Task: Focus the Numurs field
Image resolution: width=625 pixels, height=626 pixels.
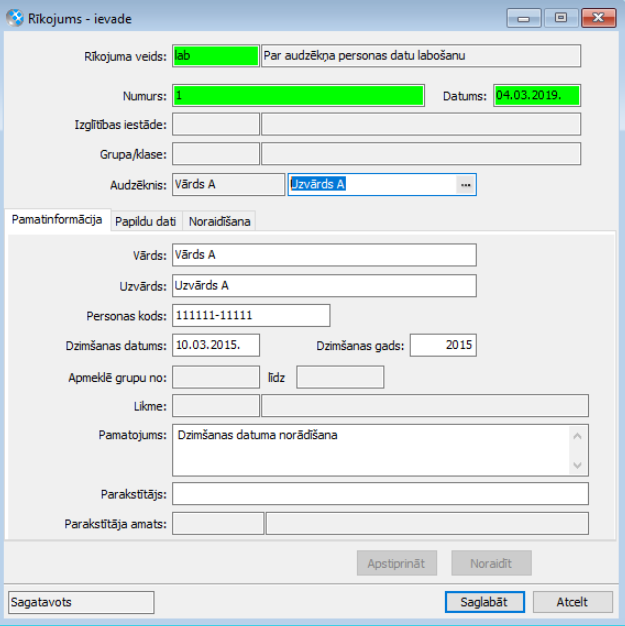Action: [298, 96]
